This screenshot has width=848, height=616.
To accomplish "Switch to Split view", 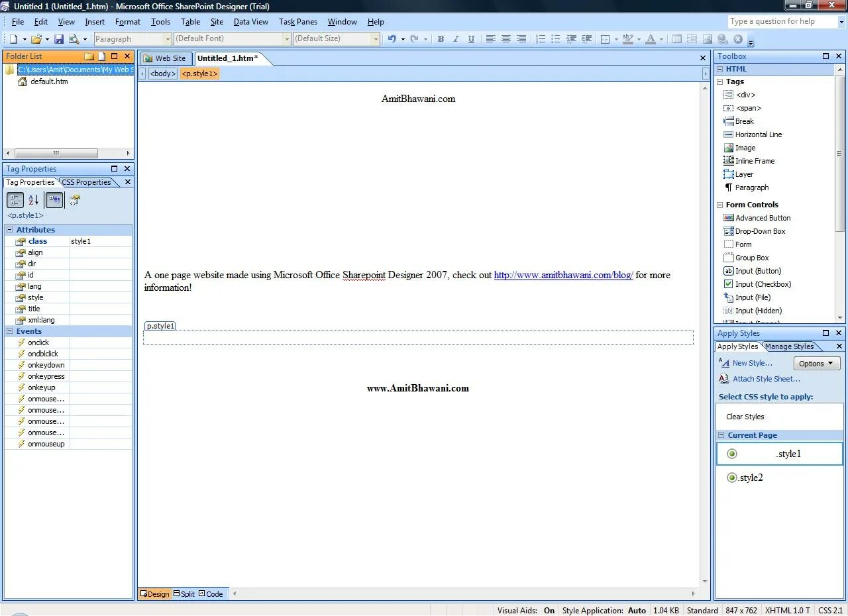I will point(184,594).
